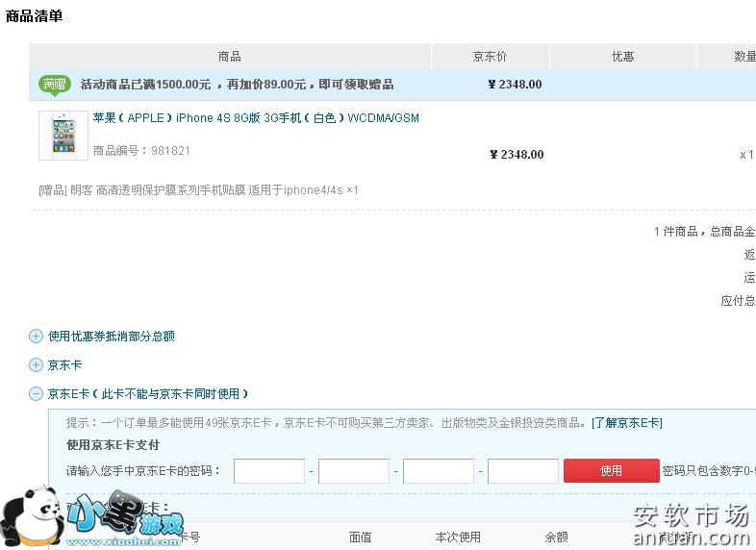Collapse the 京东E卡 section
756x550 pixels.
click(x=37, y=394)
